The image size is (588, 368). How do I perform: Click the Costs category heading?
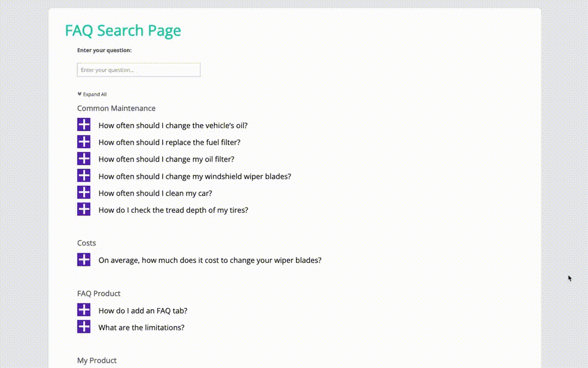pyautogui.click(x=86, y=243)
